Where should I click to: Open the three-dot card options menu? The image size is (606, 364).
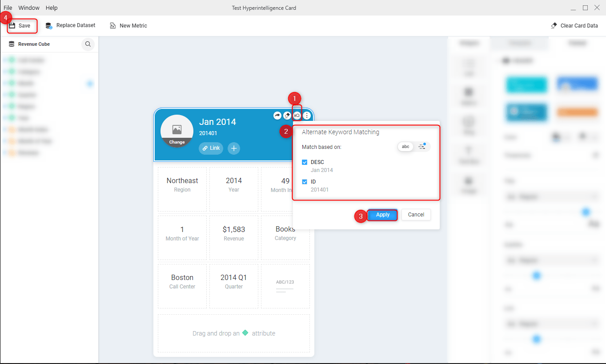(307, 116)
